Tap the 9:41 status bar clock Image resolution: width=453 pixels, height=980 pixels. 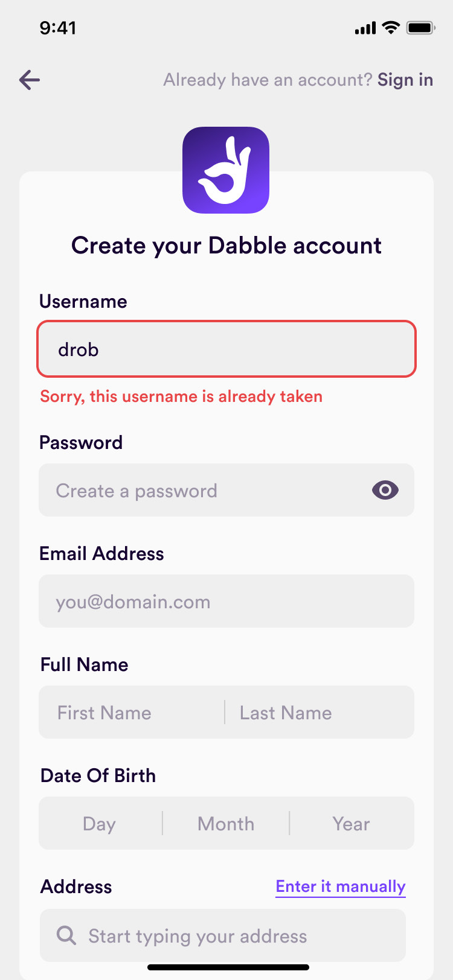coord(58,28)
